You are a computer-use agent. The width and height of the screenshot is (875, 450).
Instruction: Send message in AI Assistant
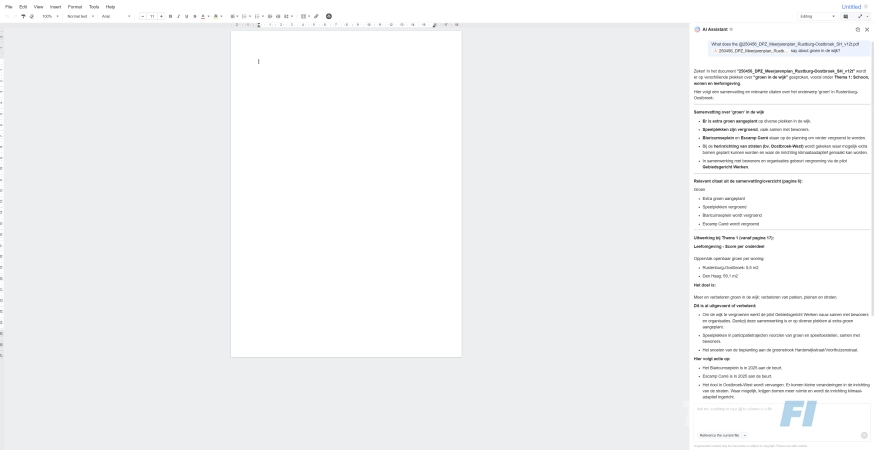[864, 435]
